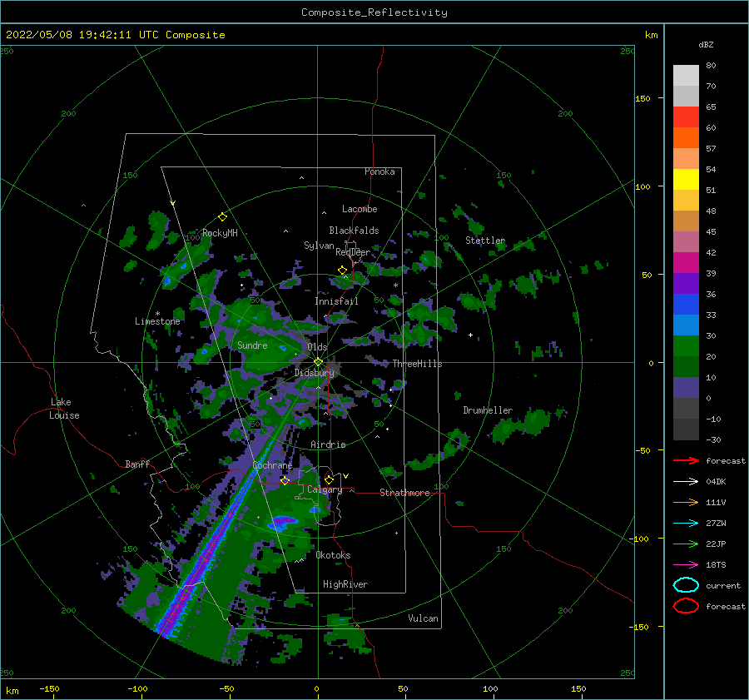Viewport: 749px width, 700px height.
Task: Click the green 22JP arrow legend icon
Action: pos(686,544)
